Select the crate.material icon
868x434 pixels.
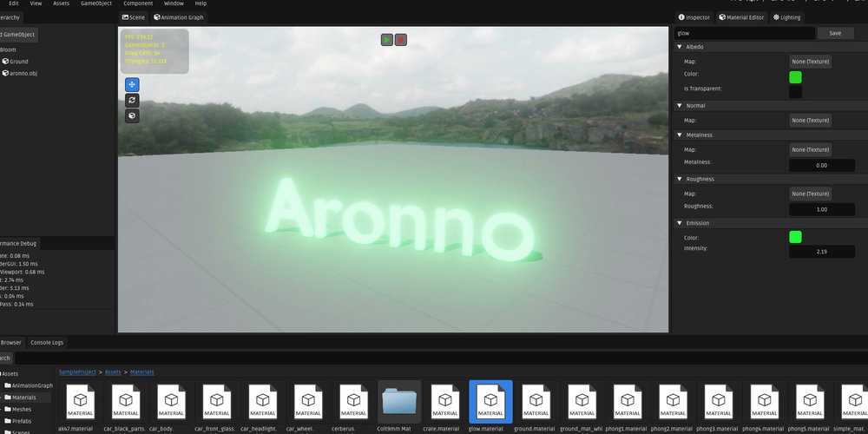pyautogui.click(x=445, y=402)
